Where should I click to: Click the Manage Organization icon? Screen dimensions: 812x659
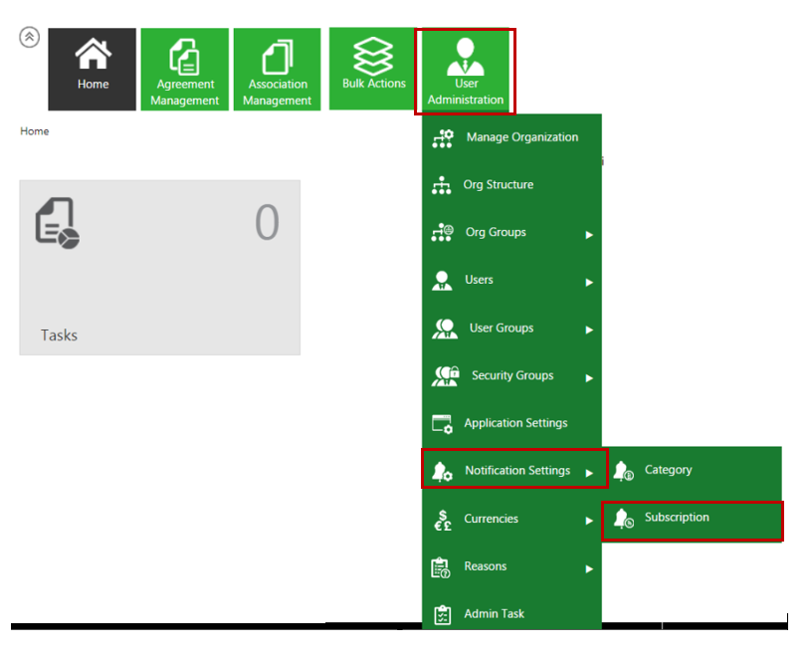[x=442, y=138]
